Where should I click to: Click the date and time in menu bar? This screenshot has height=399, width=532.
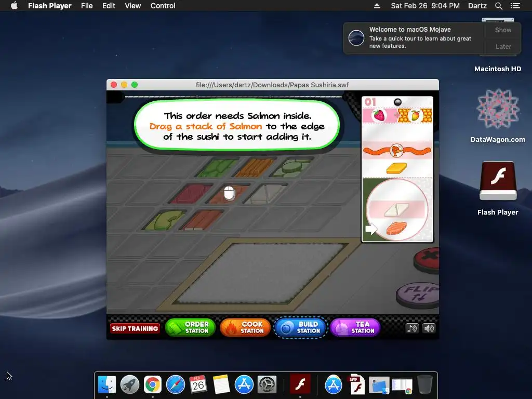[425, 6]
